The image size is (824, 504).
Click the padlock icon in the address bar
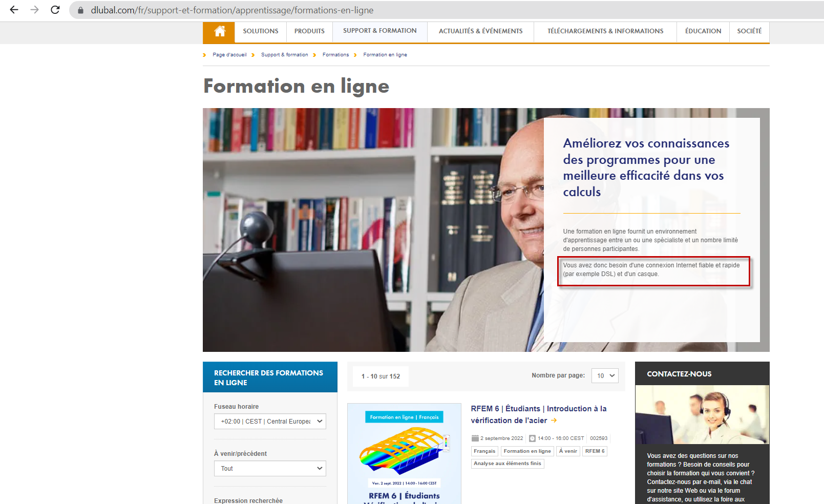pos(80,10)
